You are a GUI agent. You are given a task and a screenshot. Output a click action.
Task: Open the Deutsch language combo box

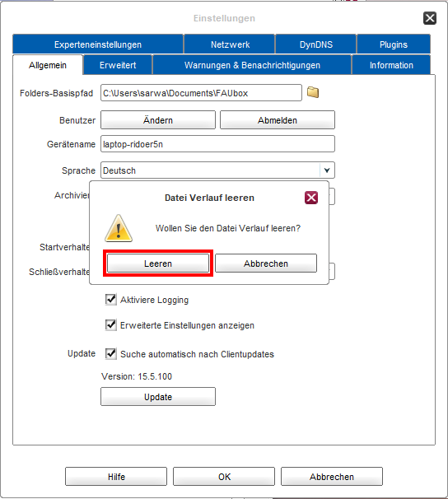[217, 170]
